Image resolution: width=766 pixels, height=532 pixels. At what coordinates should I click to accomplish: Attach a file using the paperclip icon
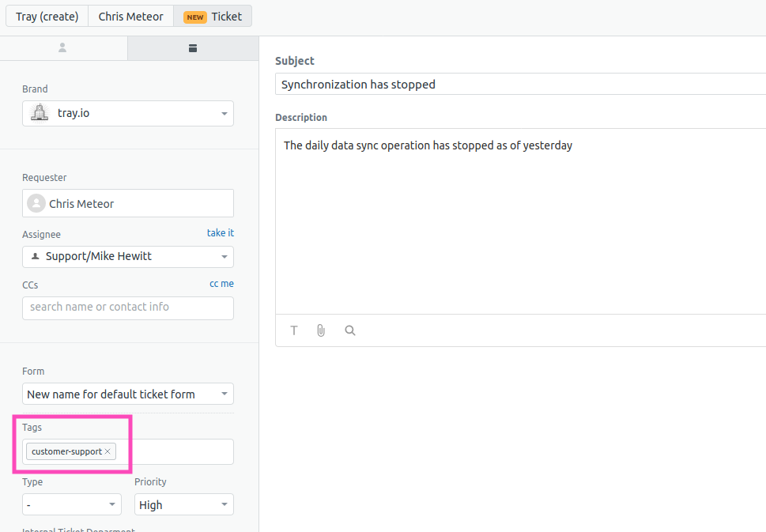point(321,330)
